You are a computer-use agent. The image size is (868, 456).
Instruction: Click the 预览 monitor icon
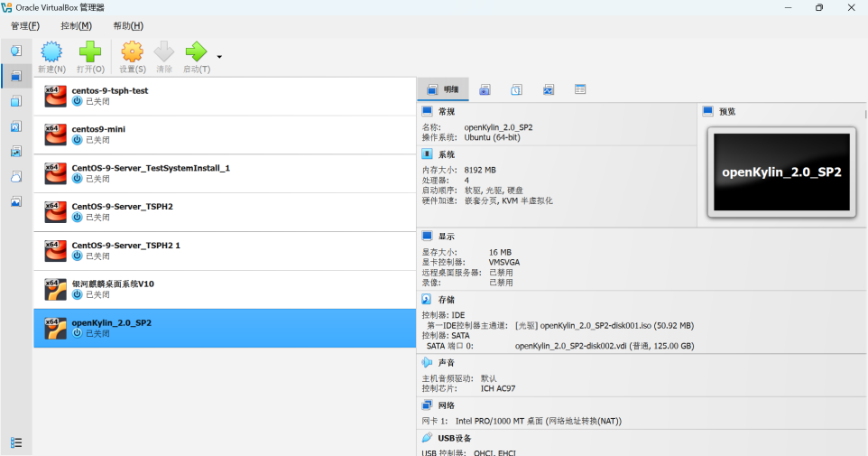pyautogui.click(x=707, y=111)
